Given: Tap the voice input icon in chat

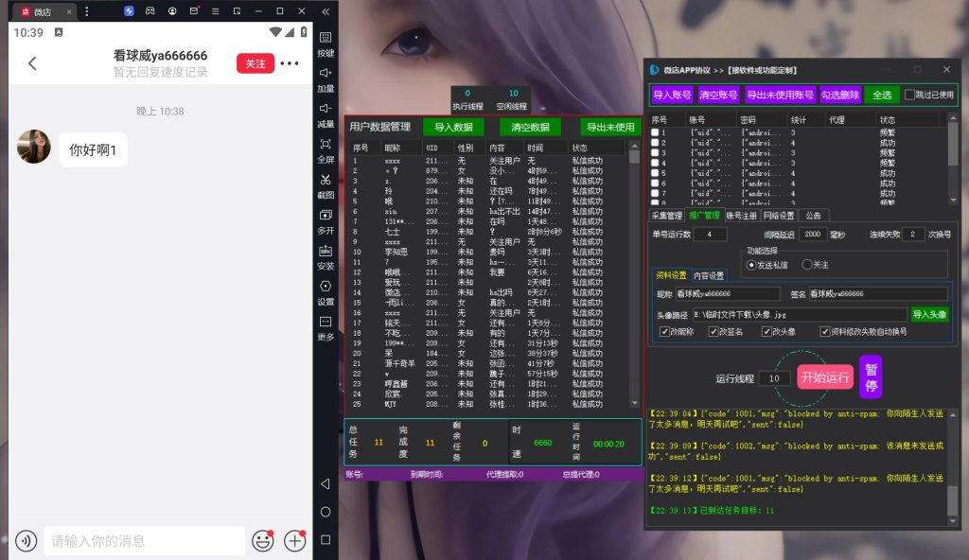Looking at the screenshot, I should coord(26,541).
